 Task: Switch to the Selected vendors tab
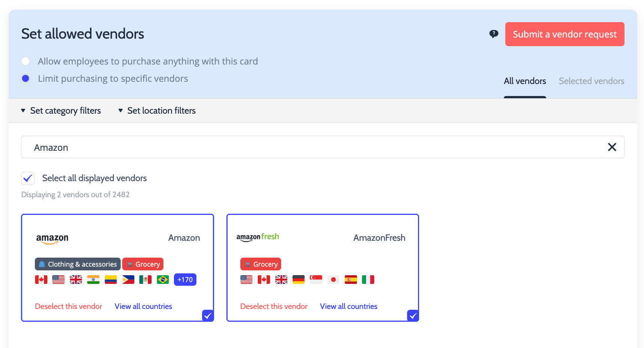[592, 81]
